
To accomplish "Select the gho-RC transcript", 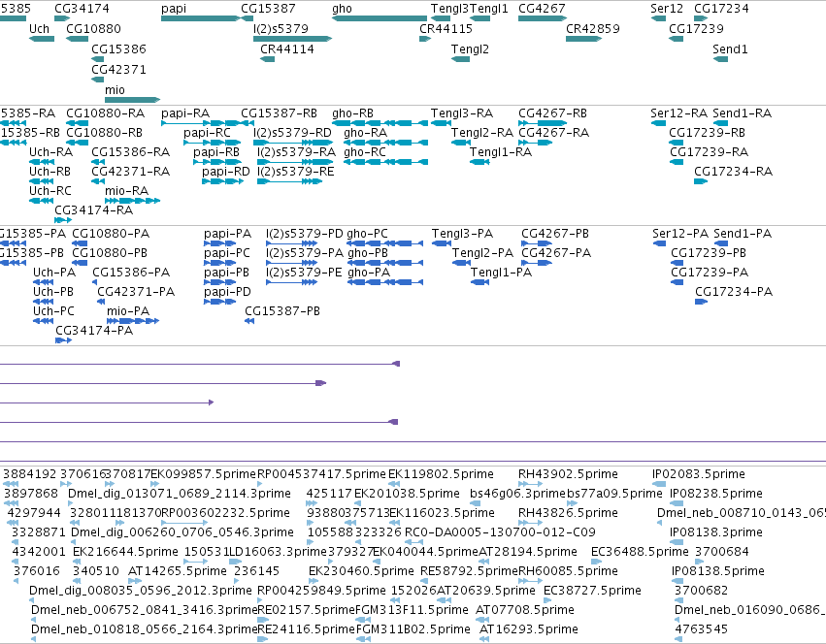I will pyautogui.click(x=385, y=162).
